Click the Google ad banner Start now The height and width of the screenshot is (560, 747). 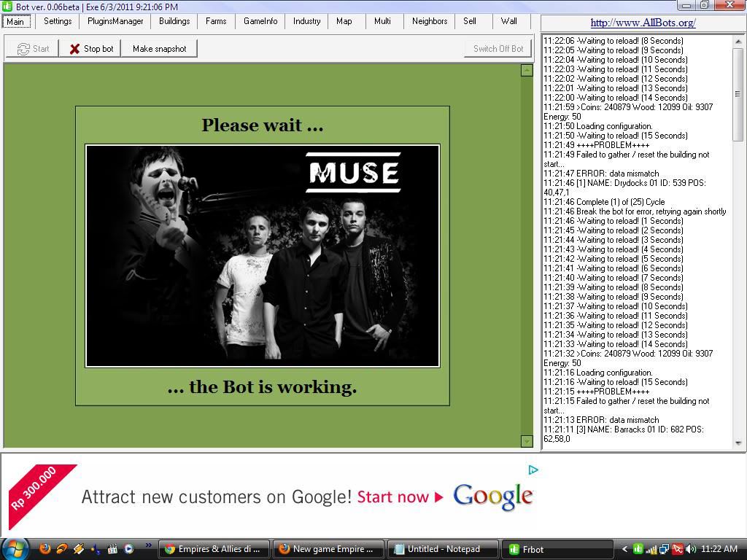[400, 497]
